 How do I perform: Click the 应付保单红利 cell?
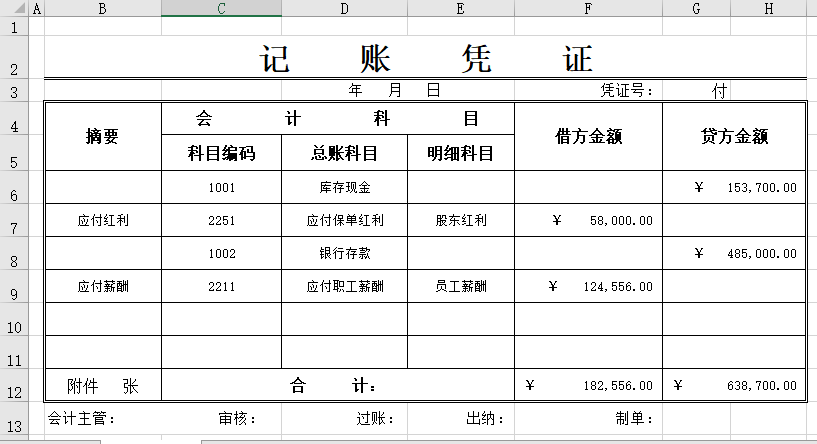pos(344,220)
